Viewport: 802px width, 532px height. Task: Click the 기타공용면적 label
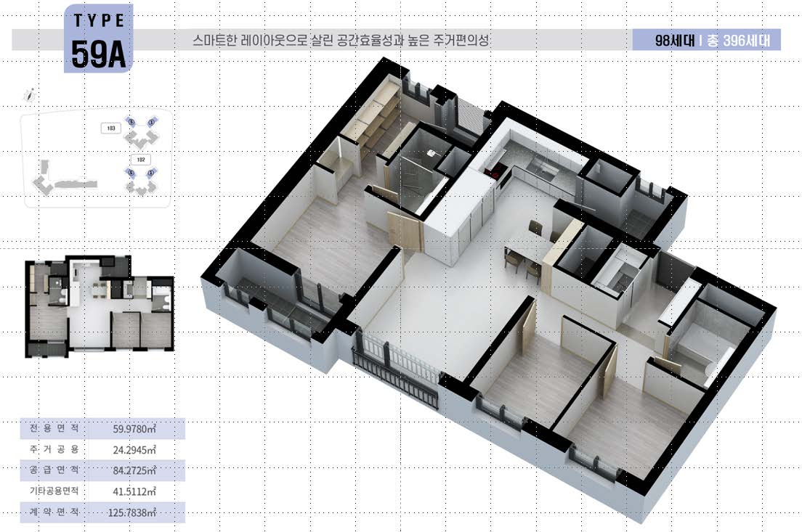click(x=54, y=491)
